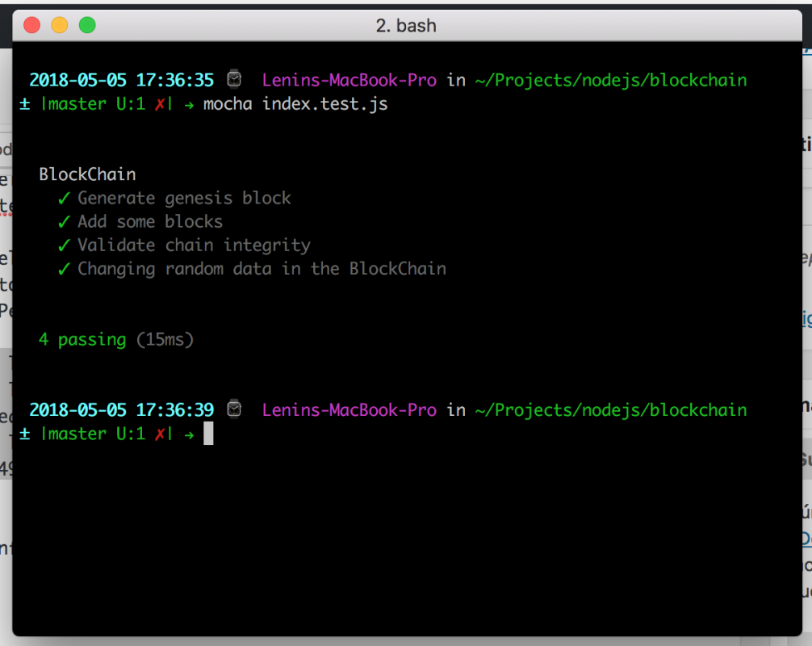Click the checkmark beside Generate genesis block

(x=65, y=199)
